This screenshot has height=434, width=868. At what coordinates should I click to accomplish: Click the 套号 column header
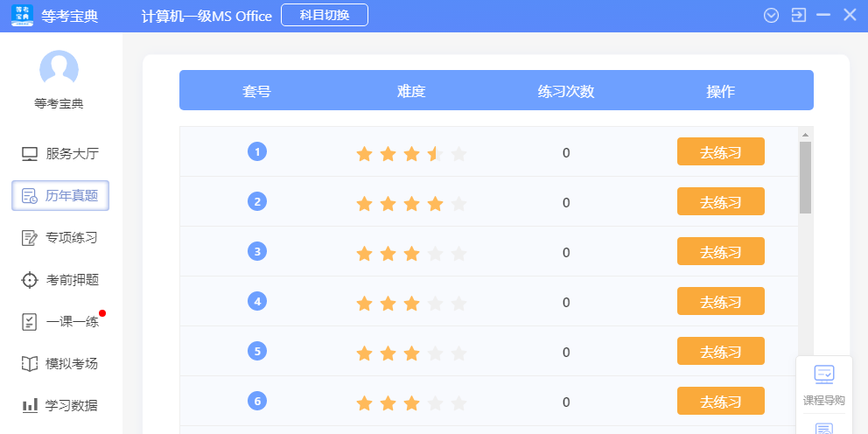coord(257,91)
